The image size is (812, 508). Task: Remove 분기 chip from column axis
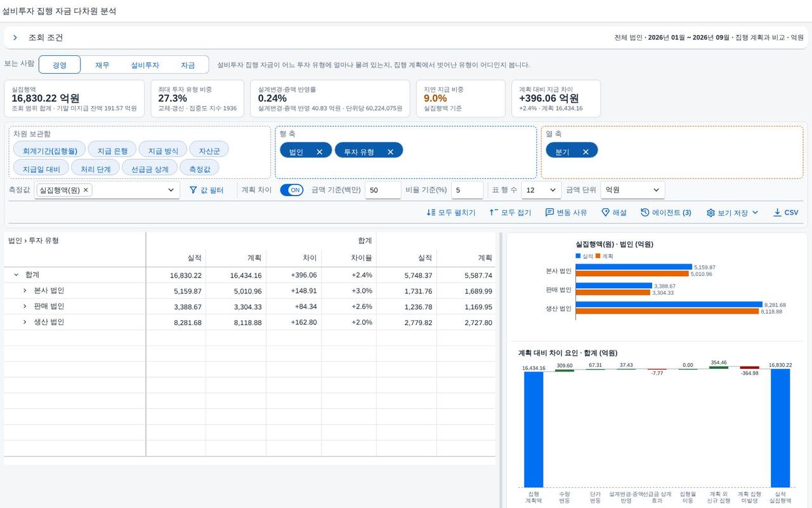(586, 152)
